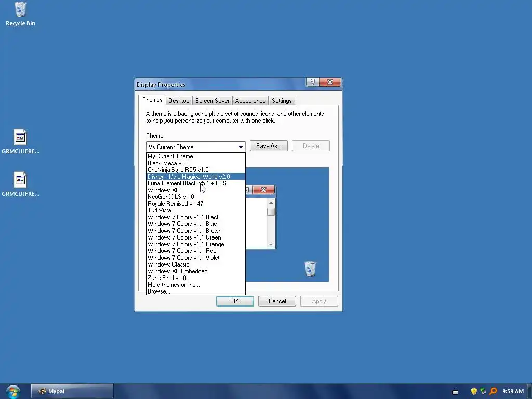The image size is (532, 399).
Task: Click the Windows Start orb
Action: 13,392
